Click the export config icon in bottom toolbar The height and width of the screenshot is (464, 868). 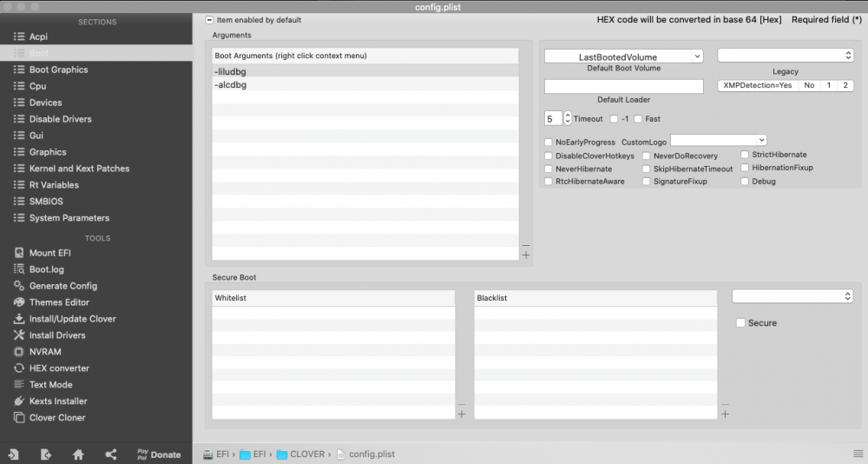coord(45,454)
